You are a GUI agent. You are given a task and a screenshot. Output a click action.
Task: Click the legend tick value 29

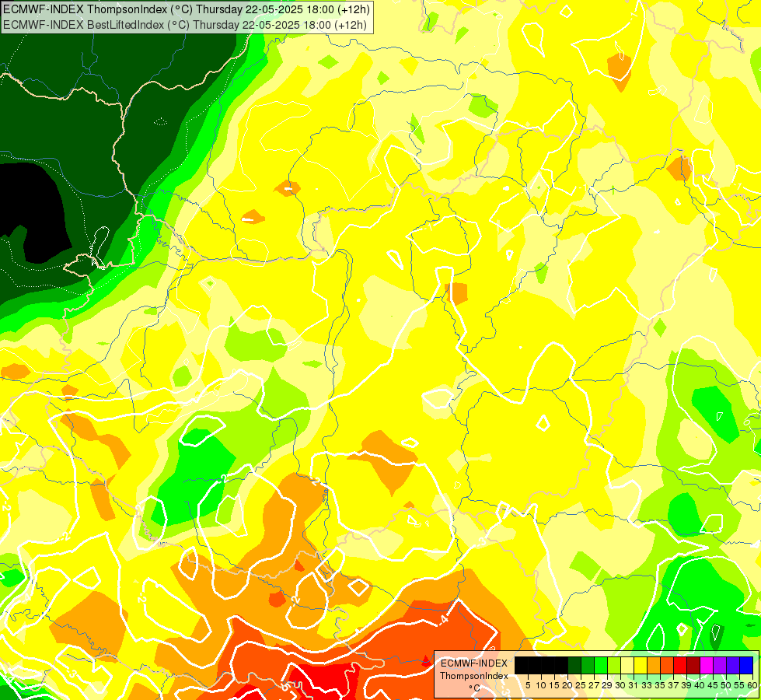click(x=607, y=685)
